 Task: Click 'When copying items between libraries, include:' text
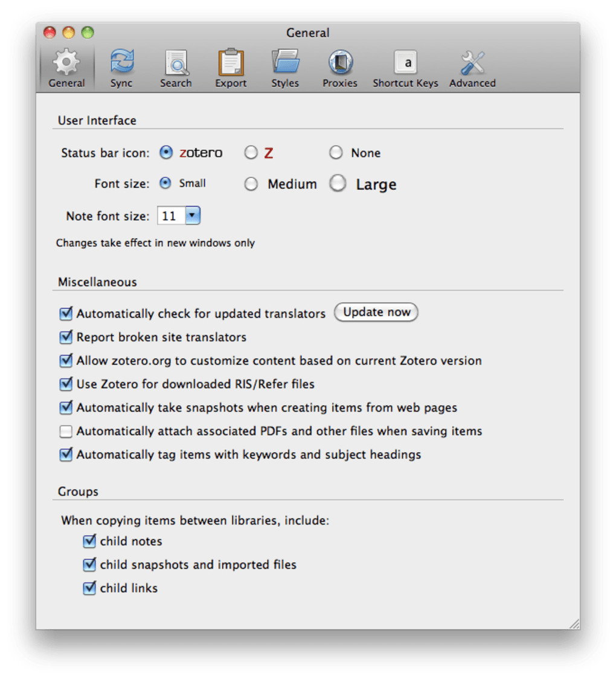pos(195,520)
